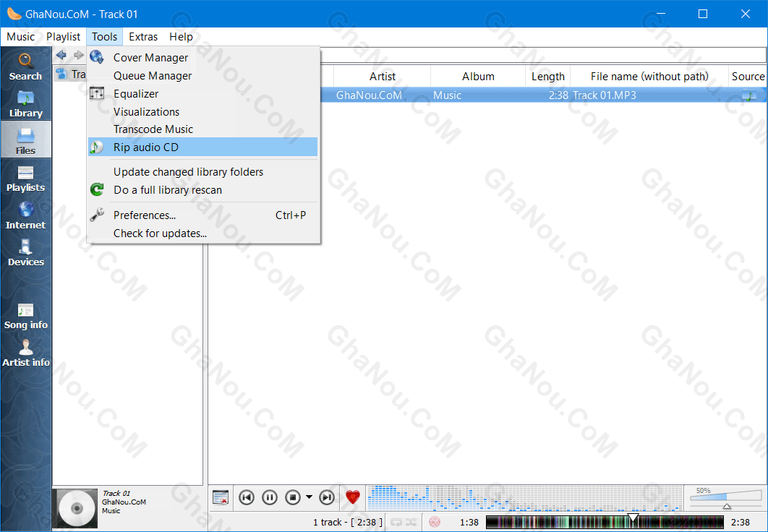
Task: Open Preferences from the Tools menu
Action: click(x=202, y=215)
